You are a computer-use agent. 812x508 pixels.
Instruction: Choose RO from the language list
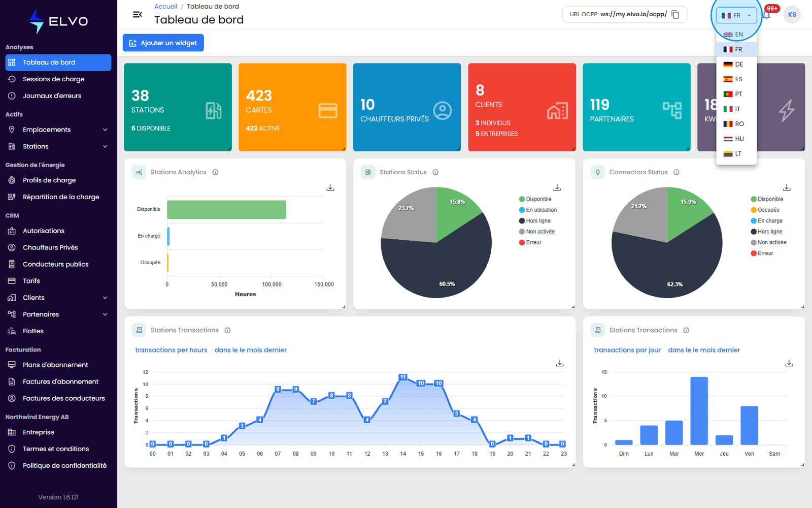click(x=736, y=124)
